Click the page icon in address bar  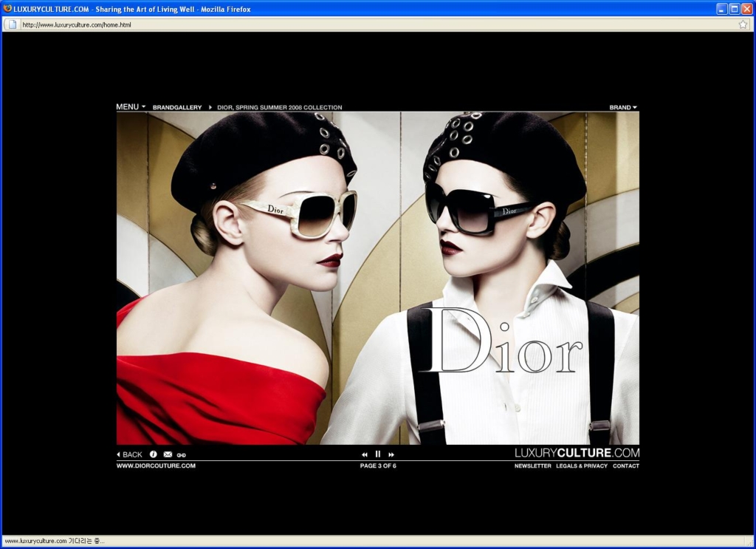point(13,24)
